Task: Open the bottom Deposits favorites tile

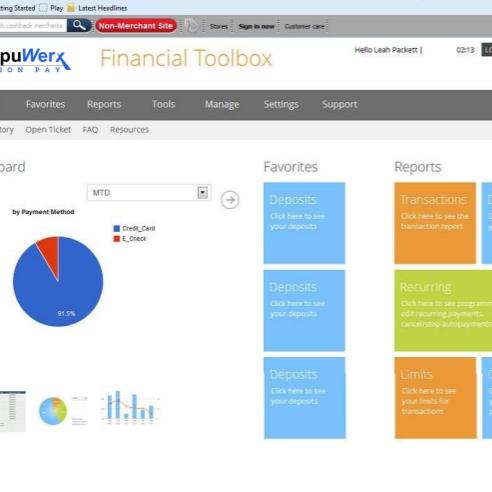Action: [x=305, y=398]
